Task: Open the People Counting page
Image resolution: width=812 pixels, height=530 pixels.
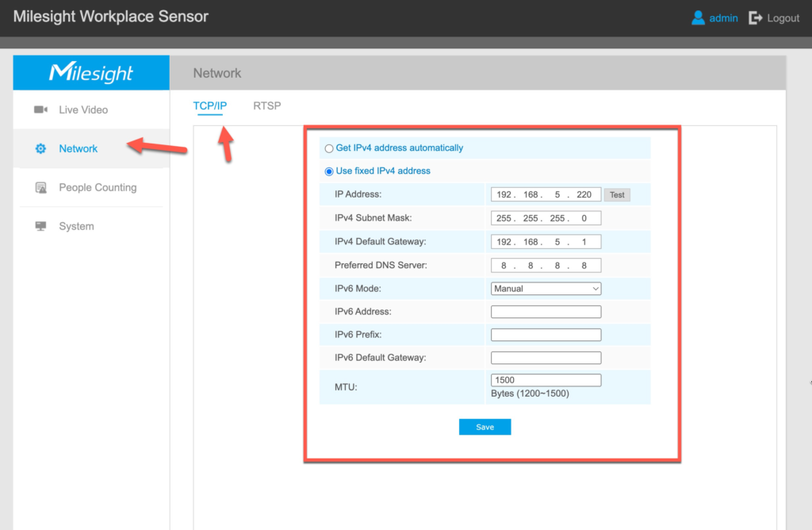Action: [x=98, y=187]
